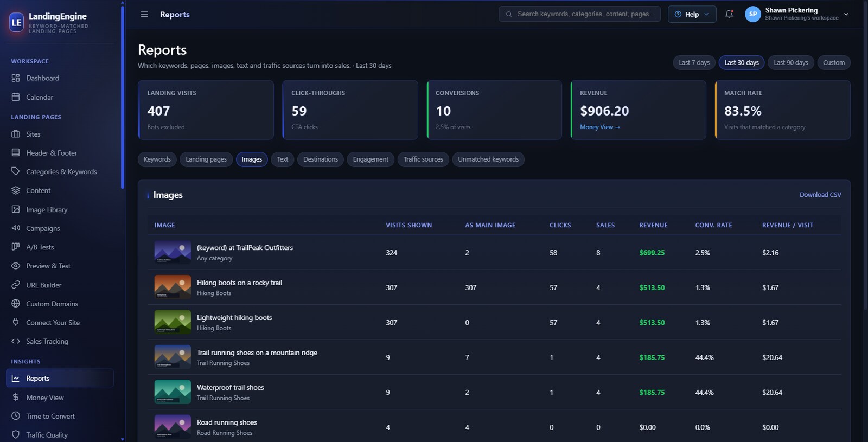Toggle the sidebar with the hamburger menu
The image size is (868, 442).
tap(144, 14)
